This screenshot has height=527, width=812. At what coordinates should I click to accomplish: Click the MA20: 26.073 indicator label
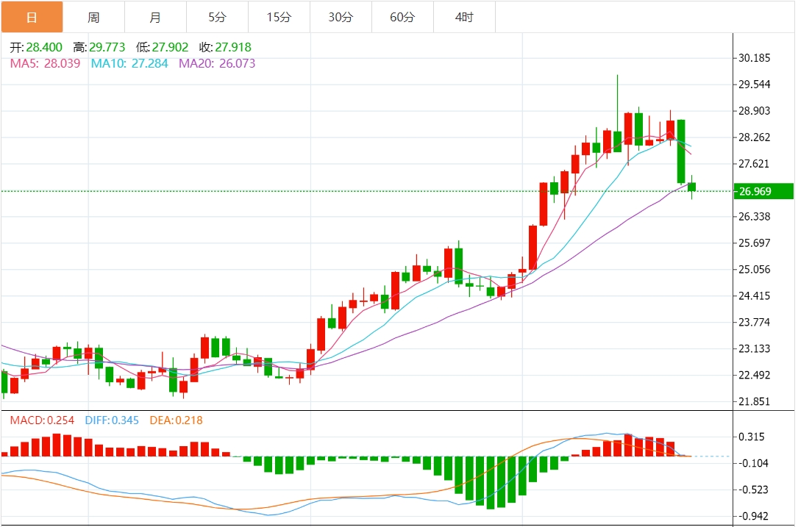click(x=217, y=63)
